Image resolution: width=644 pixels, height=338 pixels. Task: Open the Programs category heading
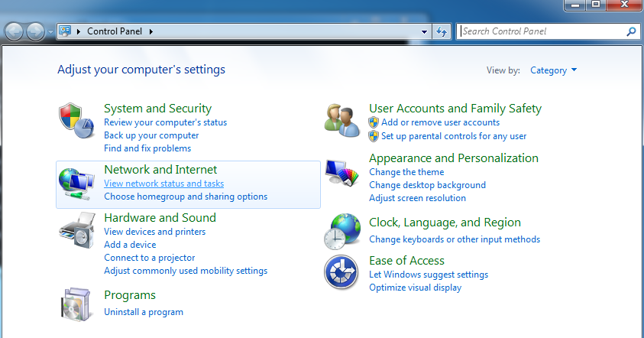click(130, 295)
